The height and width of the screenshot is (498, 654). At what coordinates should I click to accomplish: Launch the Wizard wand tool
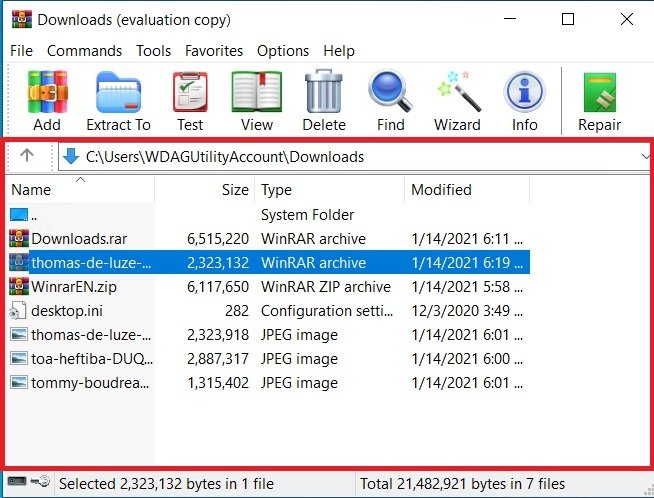(x=458, y=91)
